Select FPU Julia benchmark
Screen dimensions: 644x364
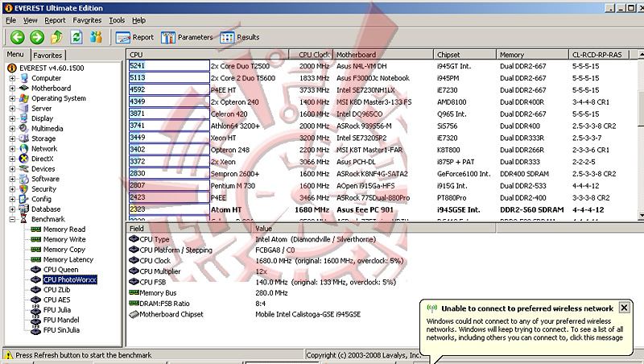(57, 310)
